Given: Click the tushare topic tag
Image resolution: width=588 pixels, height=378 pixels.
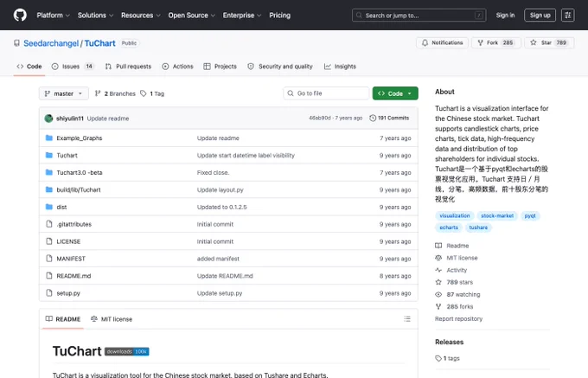Looking at the screenshot, I should point(478,227).
